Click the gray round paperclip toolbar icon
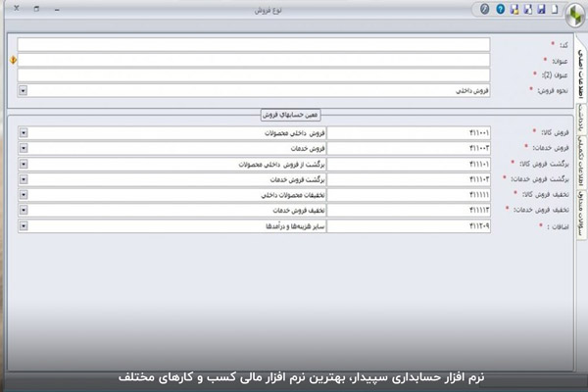Screen dimensions: 588x392 click(x=484, y=9)
